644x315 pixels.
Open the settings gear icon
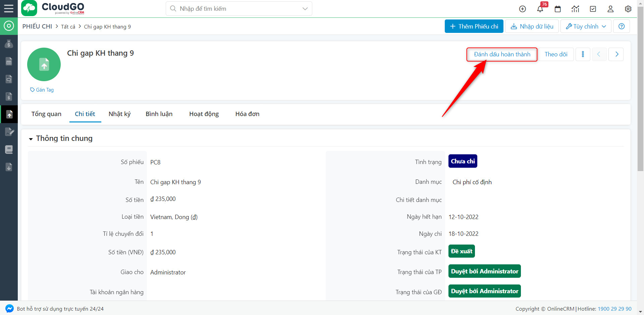coord(628,9)
